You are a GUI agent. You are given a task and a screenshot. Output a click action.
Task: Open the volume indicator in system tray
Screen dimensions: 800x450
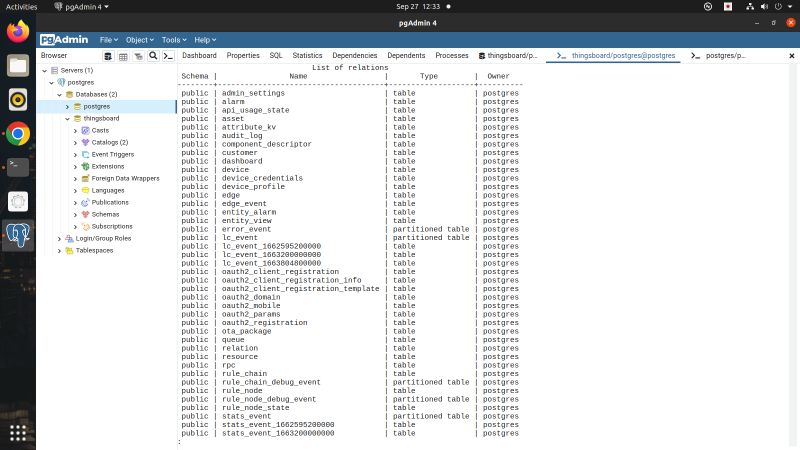pyautogui.click(x=764, y=7)
